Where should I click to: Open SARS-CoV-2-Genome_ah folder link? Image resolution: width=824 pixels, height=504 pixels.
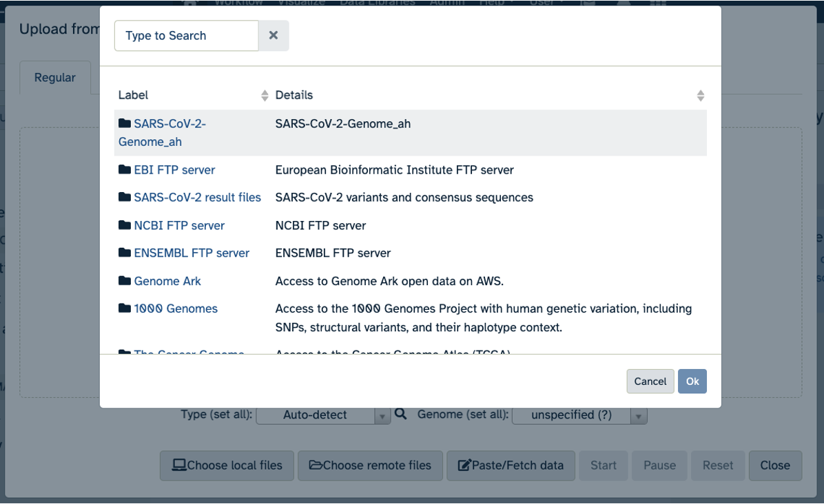162,133
